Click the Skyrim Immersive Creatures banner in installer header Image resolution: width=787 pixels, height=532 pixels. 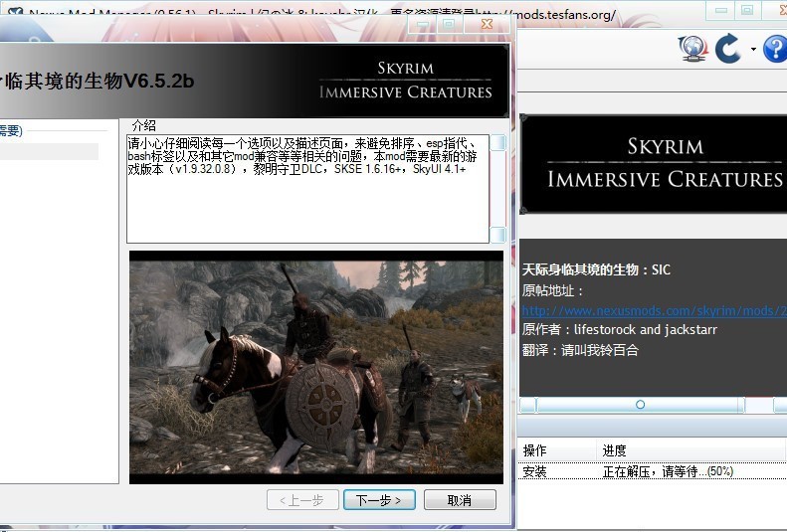[406, 80]
